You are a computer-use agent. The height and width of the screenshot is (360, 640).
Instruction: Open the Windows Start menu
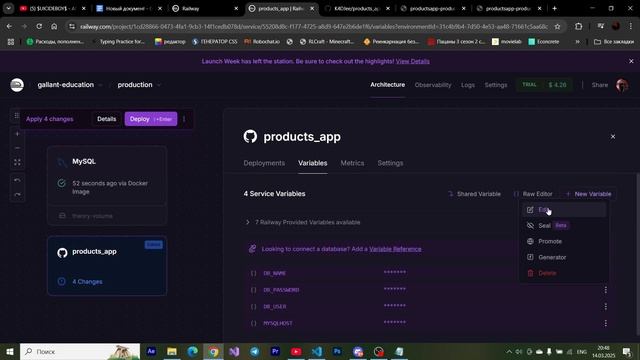pos(10,351)
